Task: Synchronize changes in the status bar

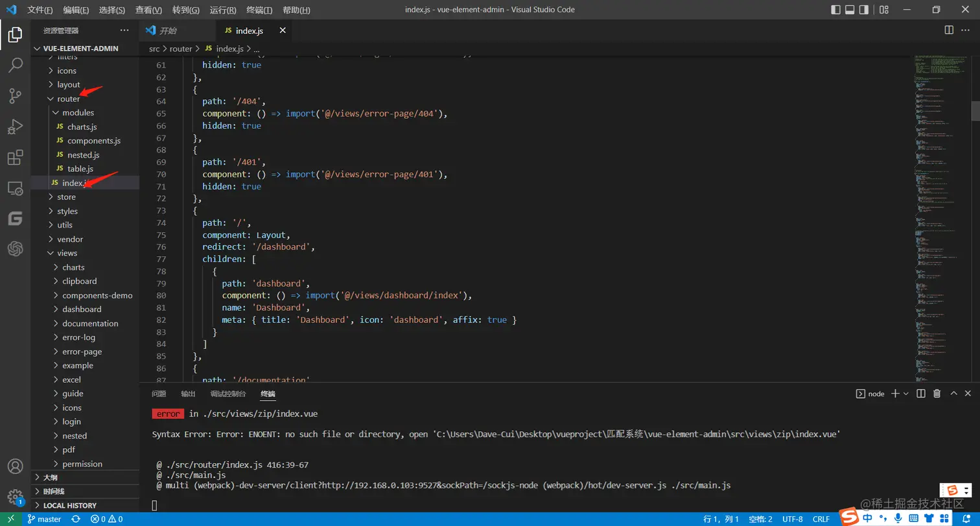Action: (76, 519)
